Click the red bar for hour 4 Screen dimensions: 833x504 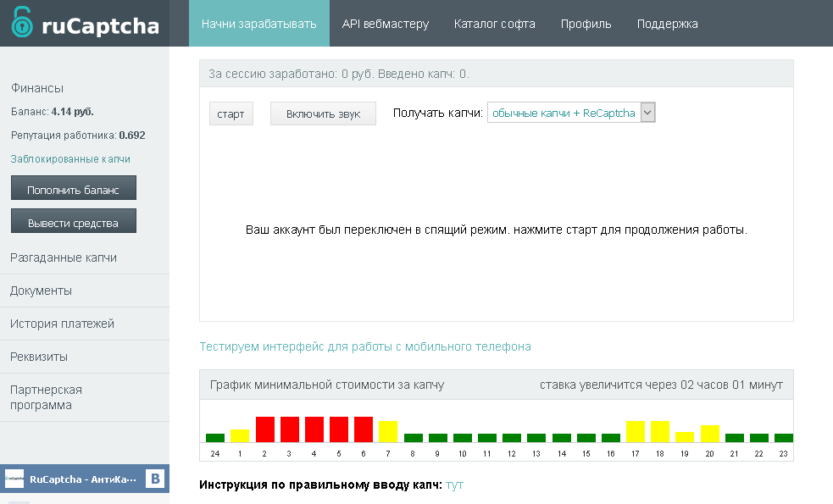point(314,429)
